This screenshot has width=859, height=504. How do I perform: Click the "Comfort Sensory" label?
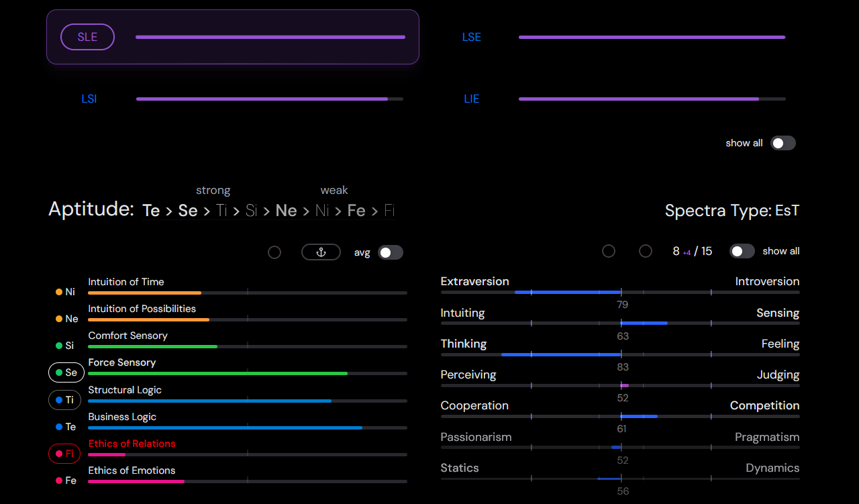(128, 336)
